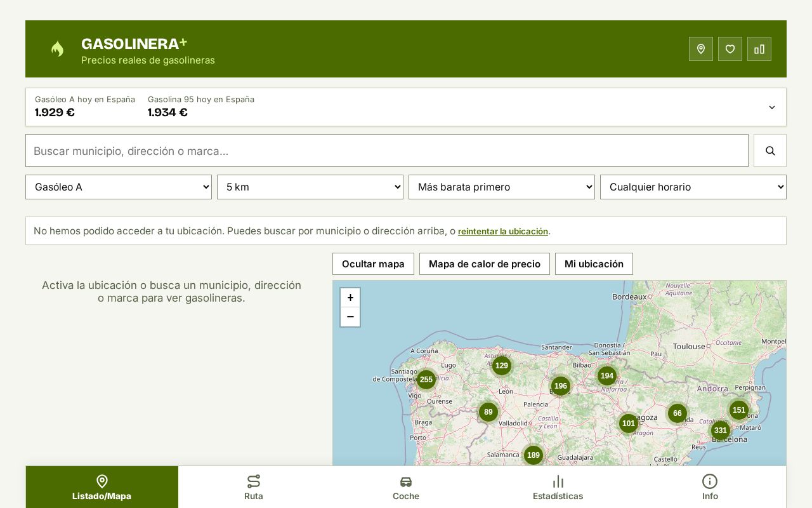Click the Gasolina 95 price 1.934 €
Screen dimensions: 812x508
[x=167, y=112]
